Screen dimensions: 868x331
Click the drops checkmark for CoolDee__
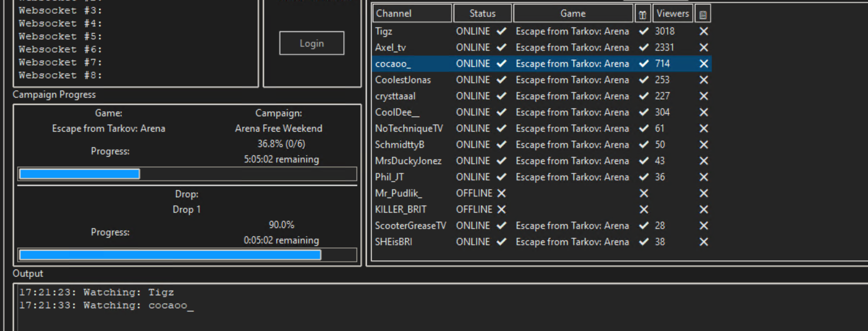[644, 112]
